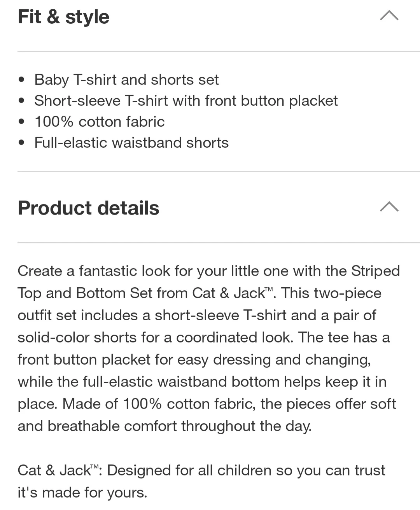The height and width of the screenshot is (510, 420).
Task: Click 'Cat & Jack' starting the tagline paragraph
Action: click(x=54, y=470)
